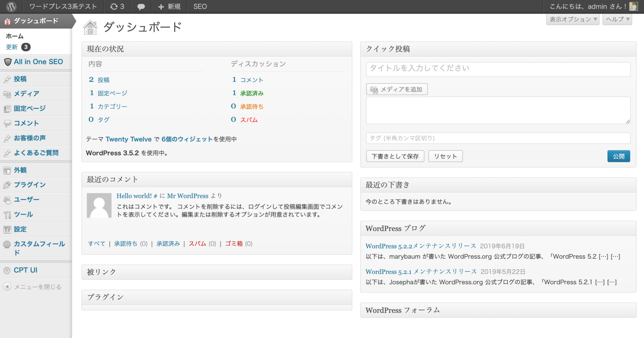Open the ＋新規 menu in admin bar
644x338 pixels.
(x=169, y=7)
